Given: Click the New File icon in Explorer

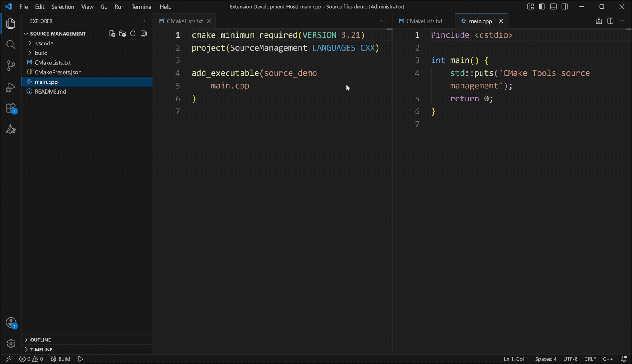Looking at the screenshot, I should (112, 34).
